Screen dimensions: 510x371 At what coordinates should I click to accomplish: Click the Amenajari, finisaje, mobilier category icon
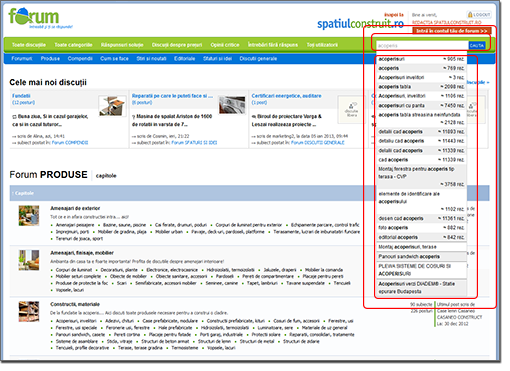[29, 260]
